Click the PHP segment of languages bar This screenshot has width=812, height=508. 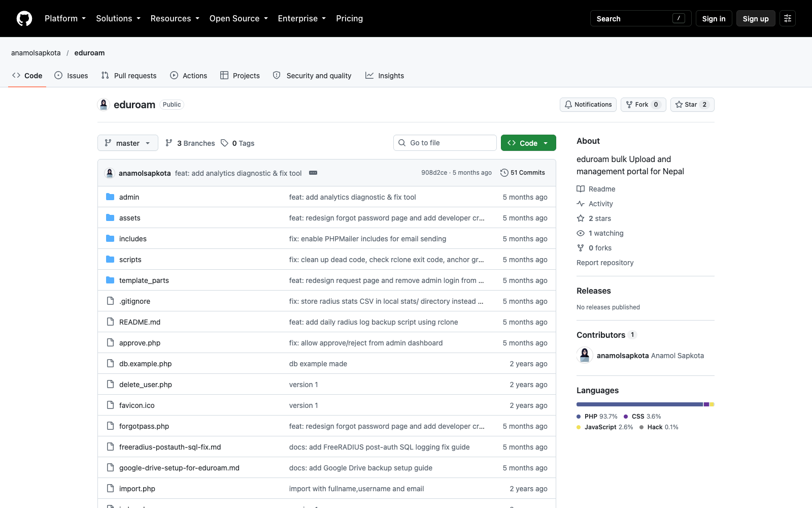coord(639,404)
